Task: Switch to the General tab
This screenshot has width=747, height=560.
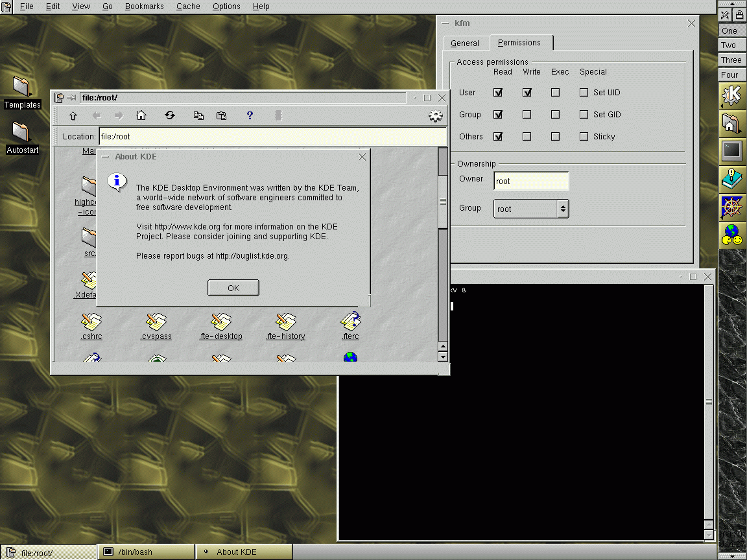Action: 465,43
